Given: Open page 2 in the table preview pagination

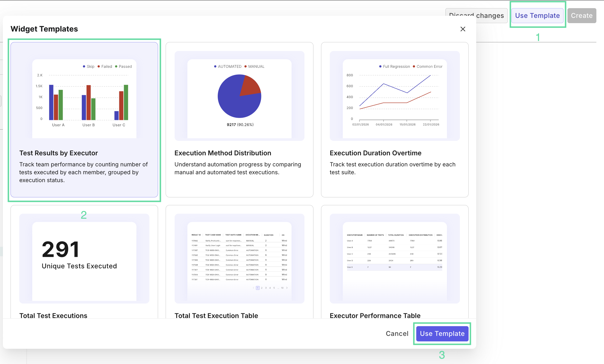Looking at the screenshot, I should [x=262, y=288].
